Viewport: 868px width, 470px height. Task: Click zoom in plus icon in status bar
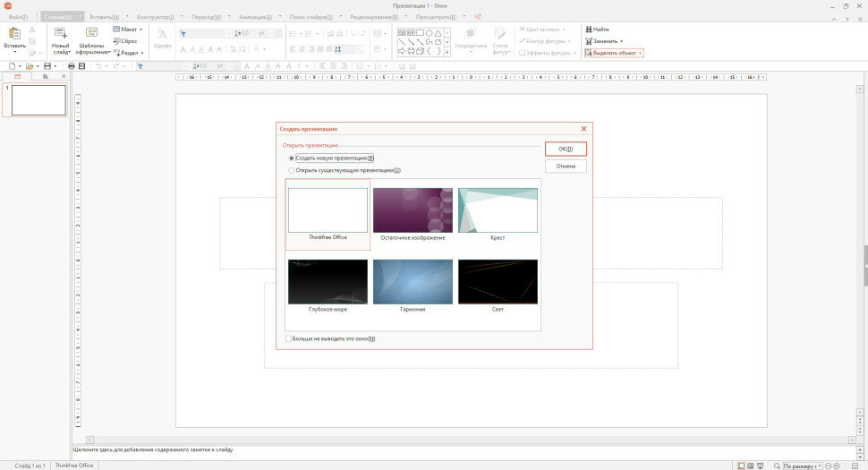pyautogui.click(x=837, y=466)
